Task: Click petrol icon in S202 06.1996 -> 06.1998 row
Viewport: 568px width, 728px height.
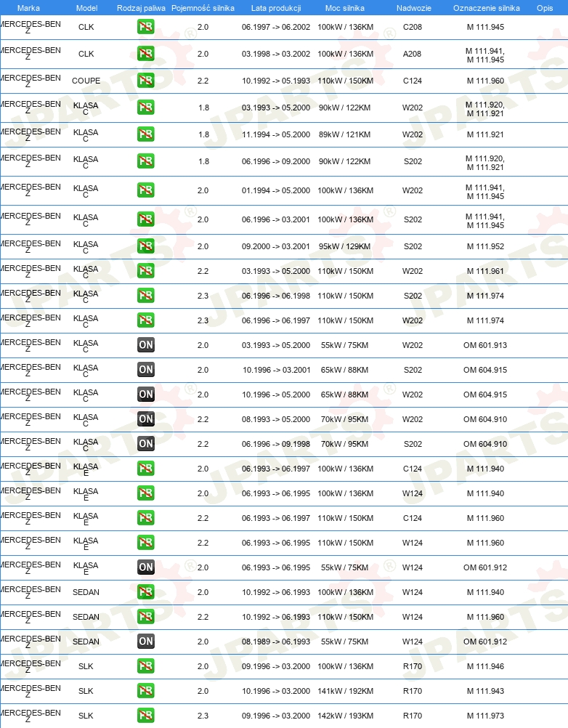Action: [146, 296]
